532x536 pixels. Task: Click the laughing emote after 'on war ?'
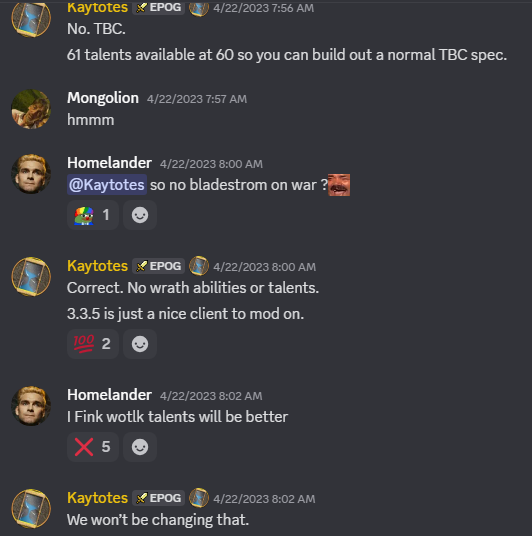(x=339, y=185)
